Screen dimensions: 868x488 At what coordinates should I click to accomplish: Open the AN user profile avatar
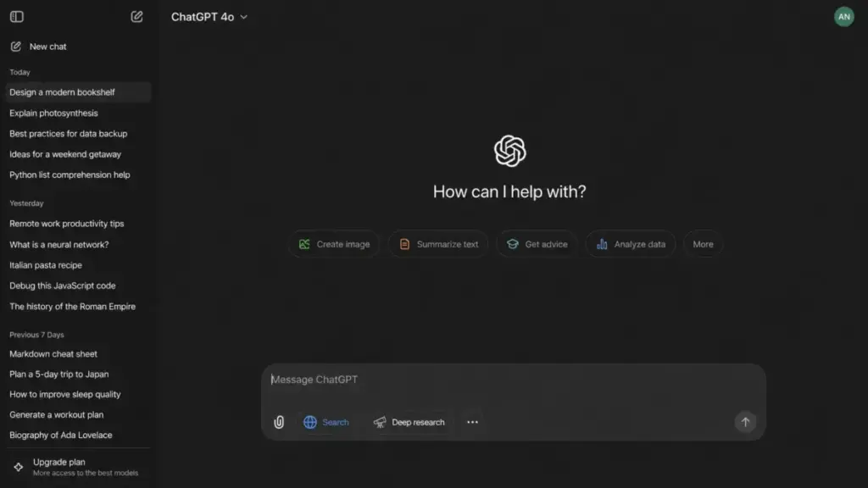point(843,17)
